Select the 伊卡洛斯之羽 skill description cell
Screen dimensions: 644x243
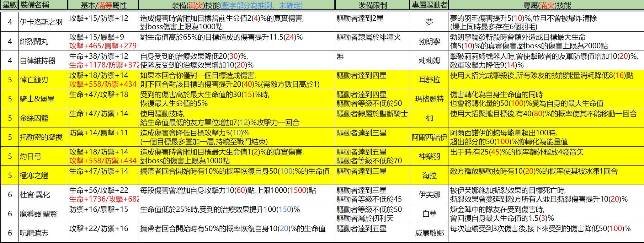pos(237,22)
